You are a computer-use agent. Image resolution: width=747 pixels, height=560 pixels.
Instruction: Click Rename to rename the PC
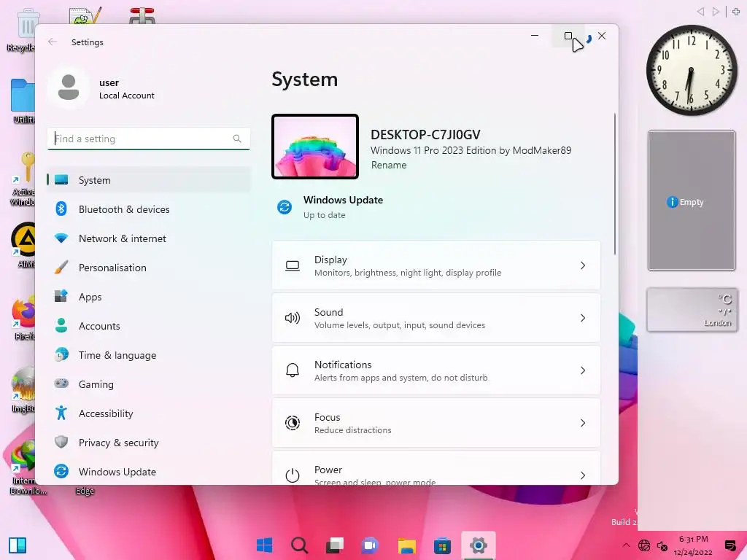pyautogui.click(x=389, y=166)
